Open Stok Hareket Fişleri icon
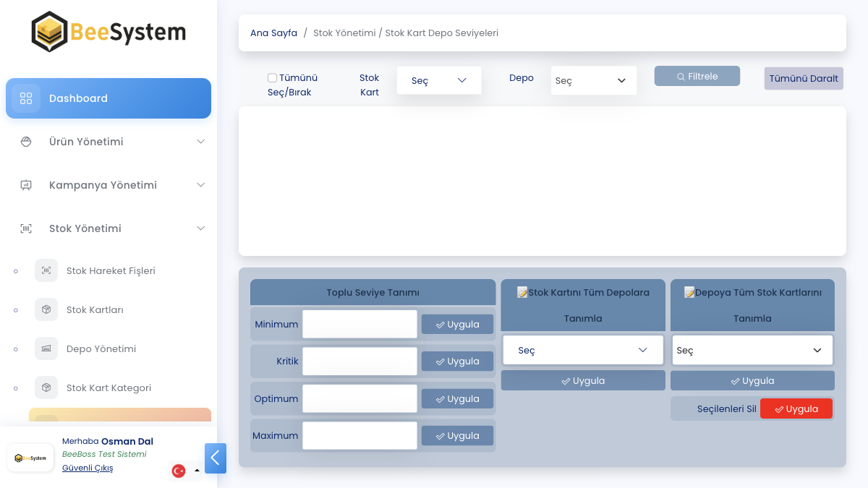The width and height of the screenshot is (868, 488). click(46, 270)
